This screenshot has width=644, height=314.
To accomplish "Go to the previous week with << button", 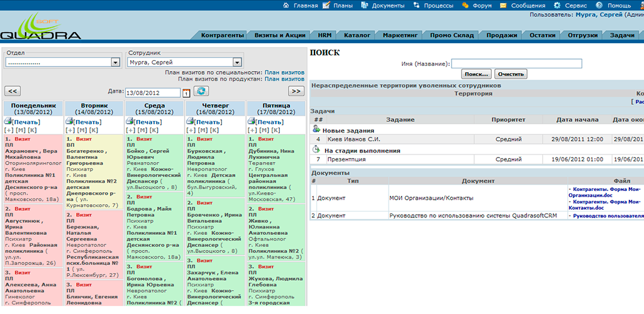I will 13,91.
